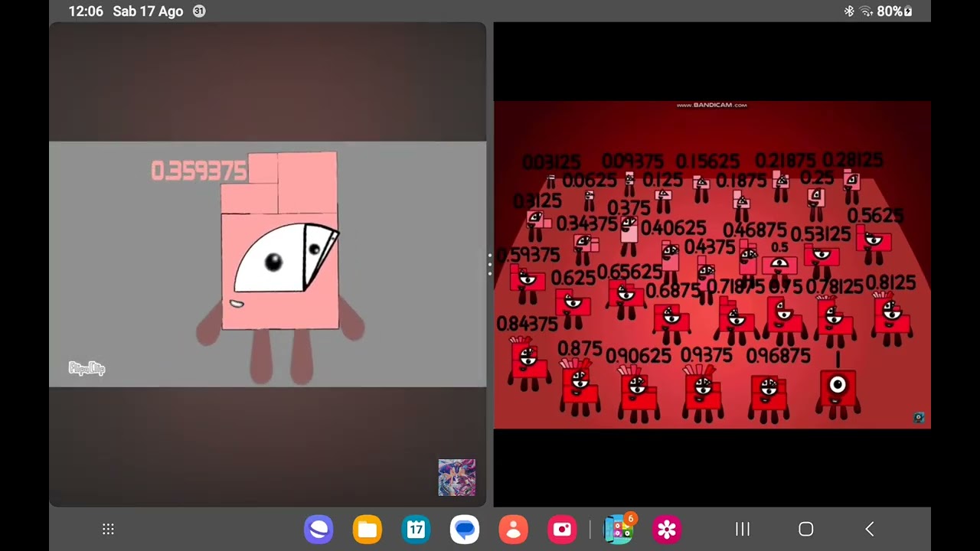
Task: Tap the Wi-Fi status icon
Action: pos(866,11)
